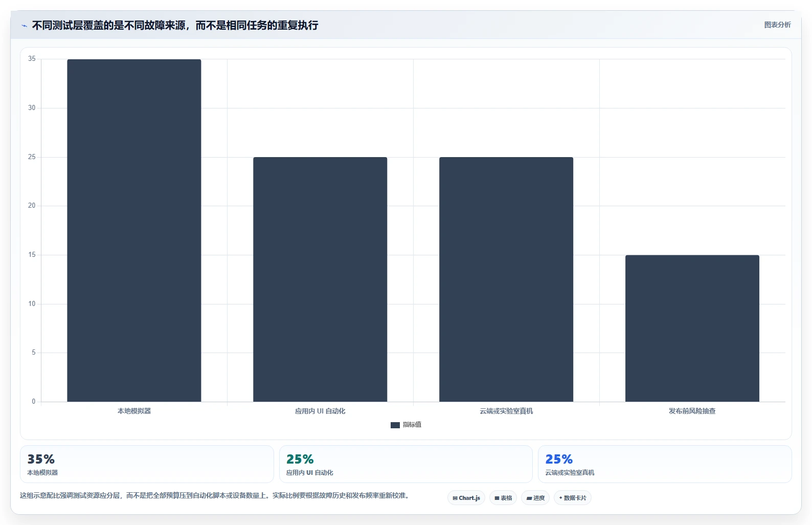The width and height of the screenshot is (812, 525).
Task: Click the 发布前风险抽查 x-axis label
Action: [x=692, y=411]
